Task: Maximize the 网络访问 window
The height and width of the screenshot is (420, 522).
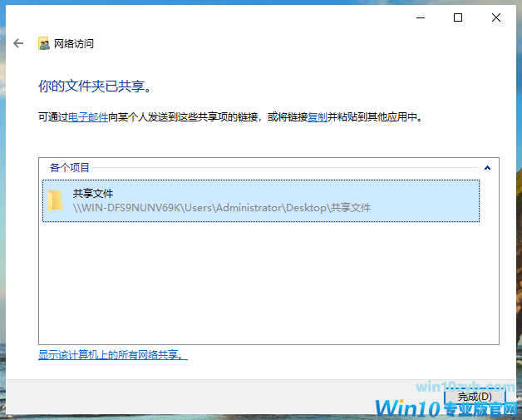Action: click(458, 17)
